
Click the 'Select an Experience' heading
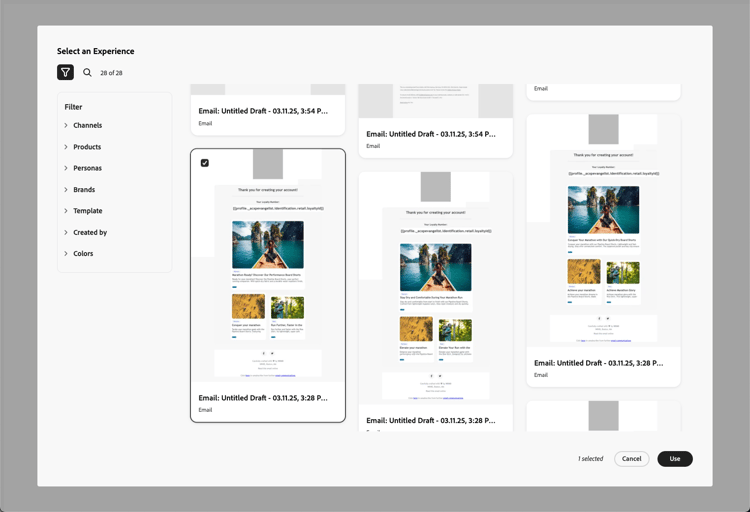click(x=96, y=51)
